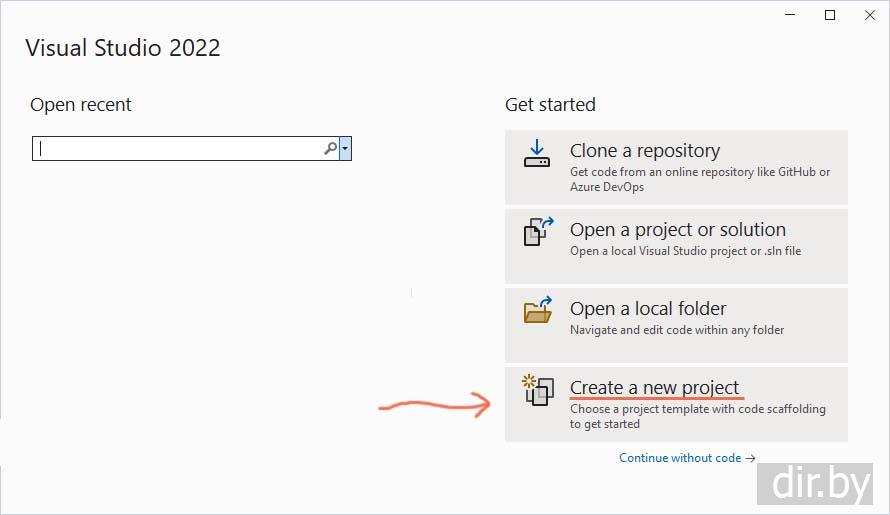Click the Clone a repository download icon
Screen dimensions: 890x515
[x=537, y=153]
